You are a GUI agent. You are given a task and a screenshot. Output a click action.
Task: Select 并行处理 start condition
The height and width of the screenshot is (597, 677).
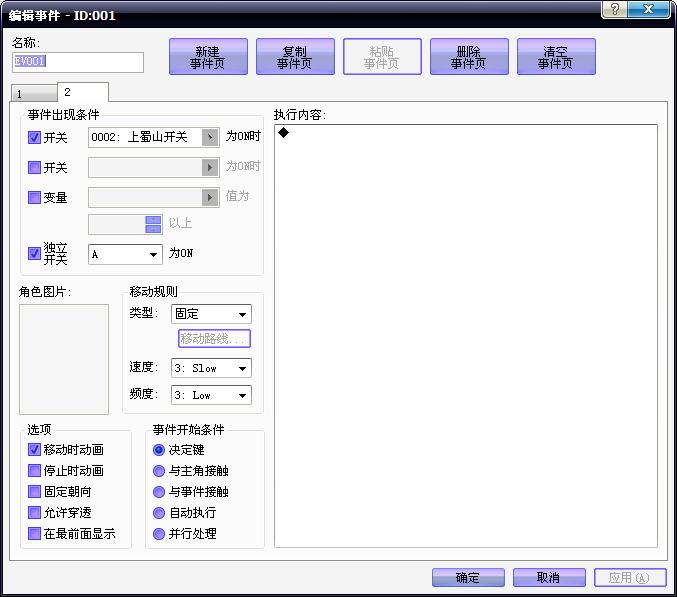(159, 534)
